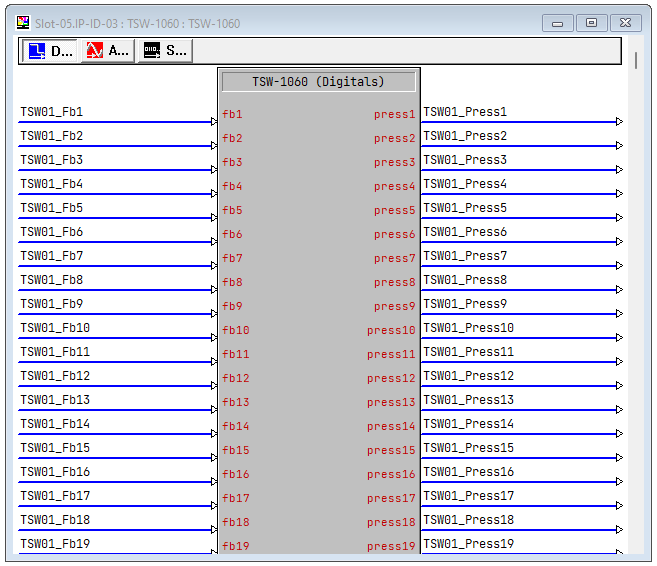Open the Analogs tab

coord(107,51)
